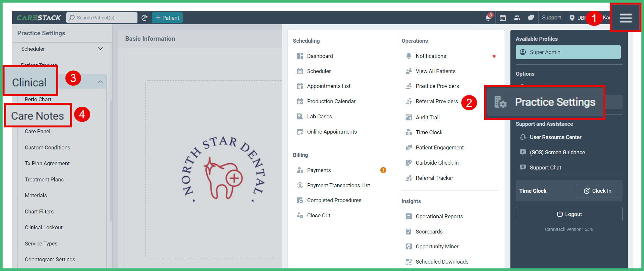Click the Online Appointments icon
Image resolution: width=644 pixels, height=271 pixels.
point(300,132)
